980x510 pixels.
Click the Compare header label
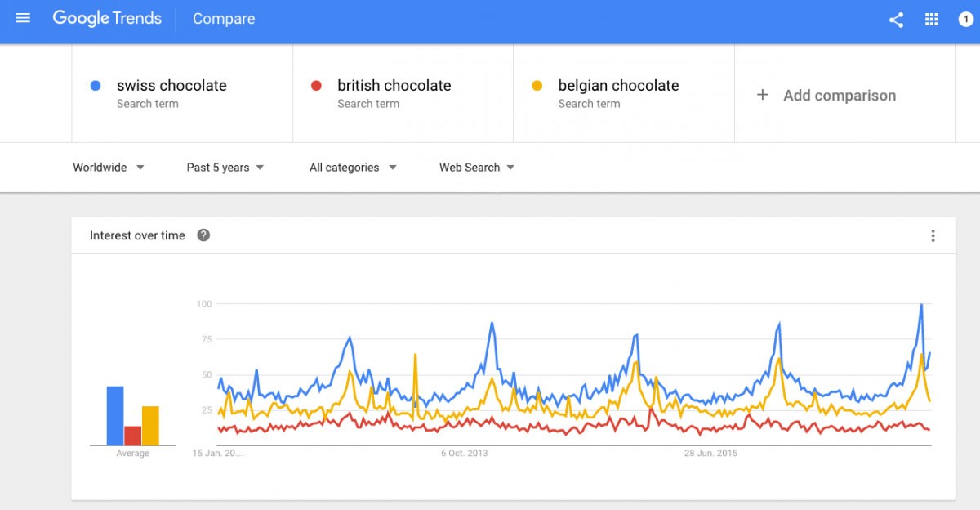pyautogui.click(x=224, y=19)
